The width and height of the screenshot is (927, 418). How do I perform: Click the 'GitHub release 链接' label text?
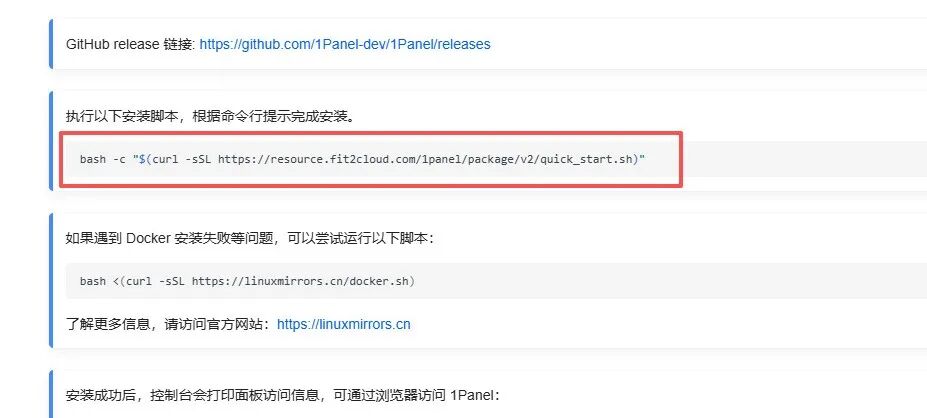click(130, 44)
